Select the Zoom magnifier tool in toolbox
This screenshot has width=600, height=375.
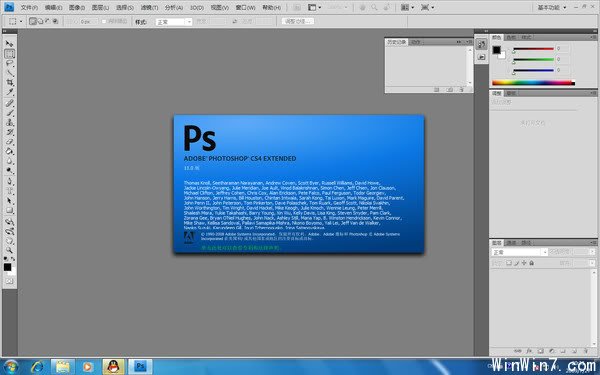point(9,250)
